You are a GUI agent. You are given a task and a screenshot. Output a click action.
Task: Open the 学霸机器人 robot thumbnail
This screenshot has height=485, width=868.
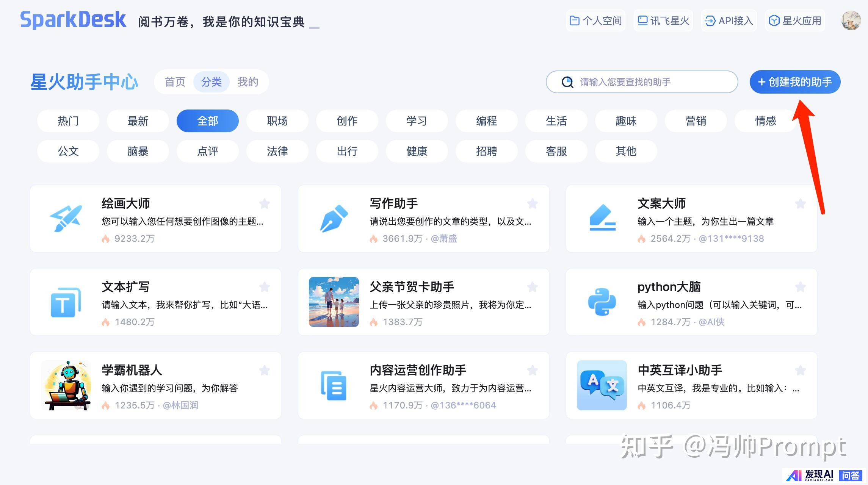(66, 385)
